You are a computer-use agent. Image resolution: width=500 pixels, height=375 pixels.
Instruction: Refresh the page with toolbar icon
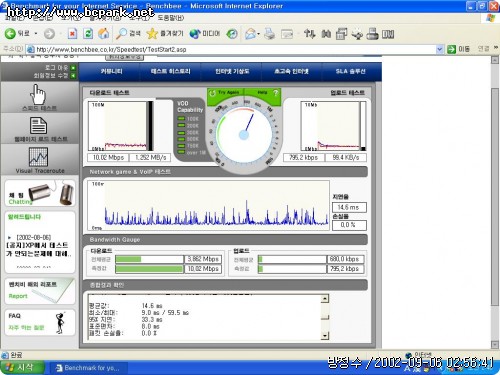(88, 33)
